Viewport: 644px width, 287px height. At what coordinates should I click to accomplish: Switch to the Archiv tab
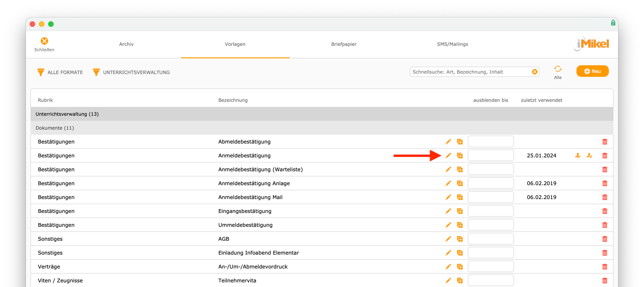126,44
